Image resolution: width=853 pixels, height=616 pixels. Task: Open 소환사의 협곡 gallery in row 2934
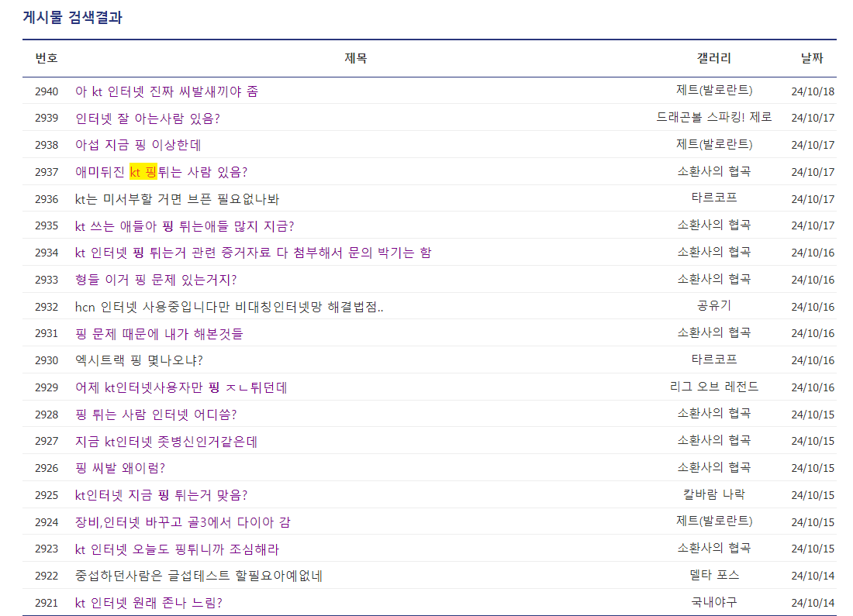[x=713, y=251]
